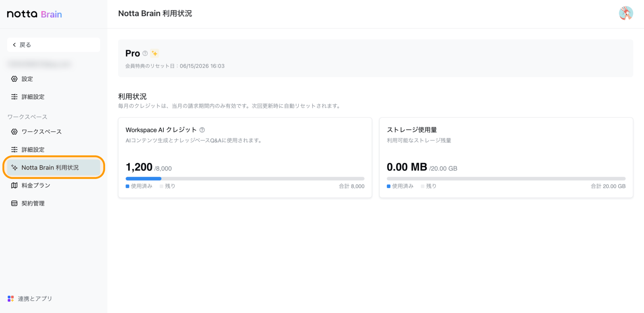644x313 pixels.
Task: Click the 会員特典のリセット日 date text
Action: (175, 66)
